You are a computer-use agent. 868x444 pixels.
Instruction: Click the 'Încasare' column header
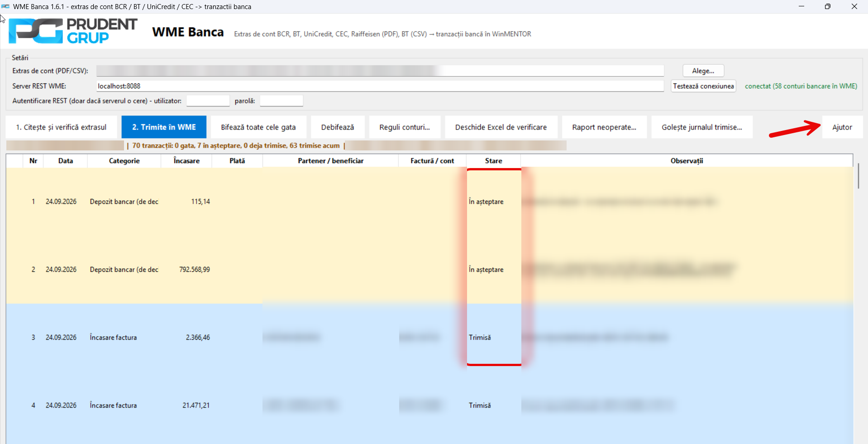[x=186, y=161]
